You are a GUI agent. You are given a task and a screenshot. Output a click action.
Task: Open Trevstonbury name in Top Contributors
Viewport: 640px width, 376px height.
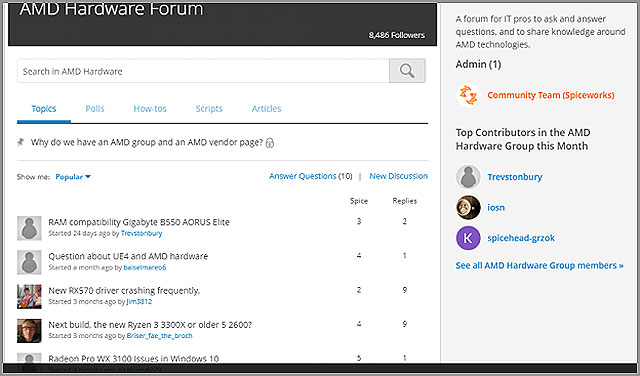click(x=514, y=177)
